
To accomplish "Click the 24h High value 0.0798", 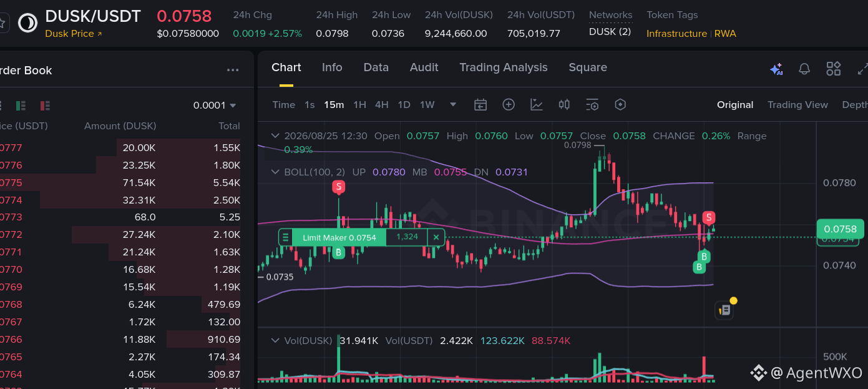I will coord(332,34).
